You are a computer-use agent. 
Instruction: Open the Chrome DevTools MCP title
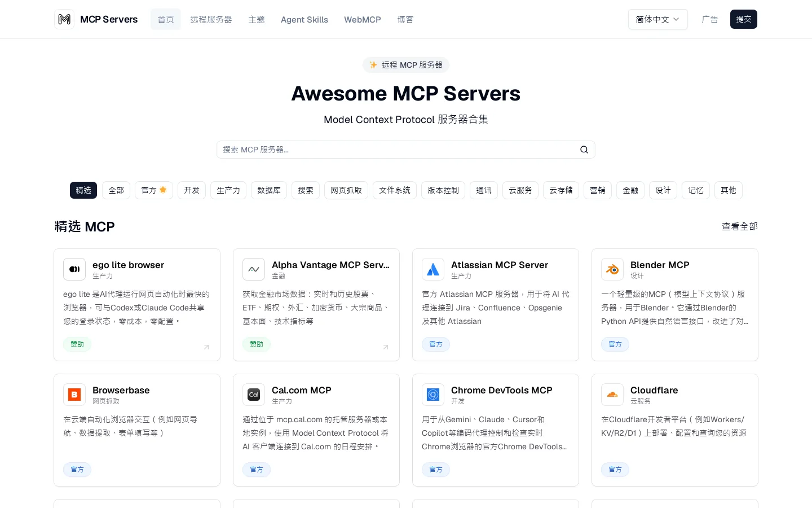coord(502,390)
